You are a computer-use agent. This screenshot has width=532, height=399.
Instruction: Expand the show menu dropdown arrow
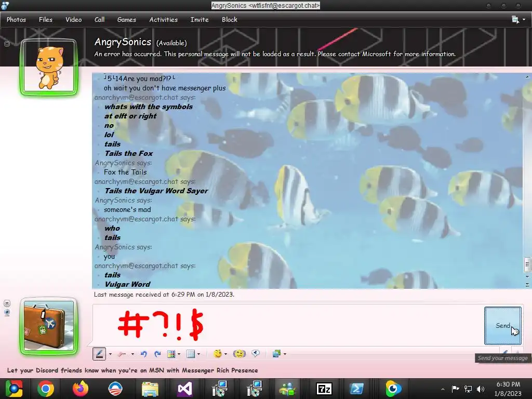point(524,20)
